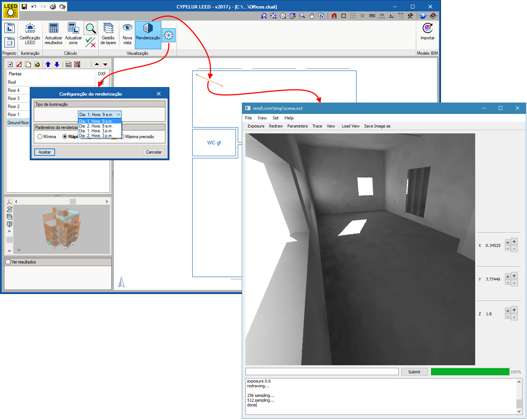Open the Dia Hora lighting combo box
The image size is (527, 420).
(x=100, y=115)
